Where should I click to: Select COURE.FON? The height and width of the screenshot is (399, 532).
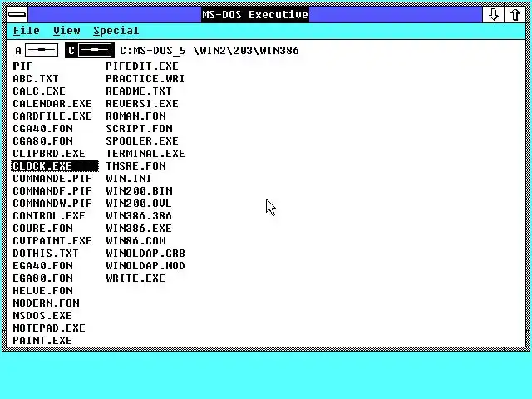tap(42, 229)
